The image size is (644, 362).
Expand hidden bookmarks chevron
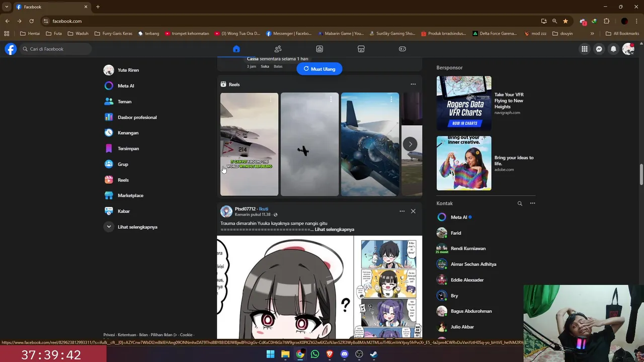592,34
